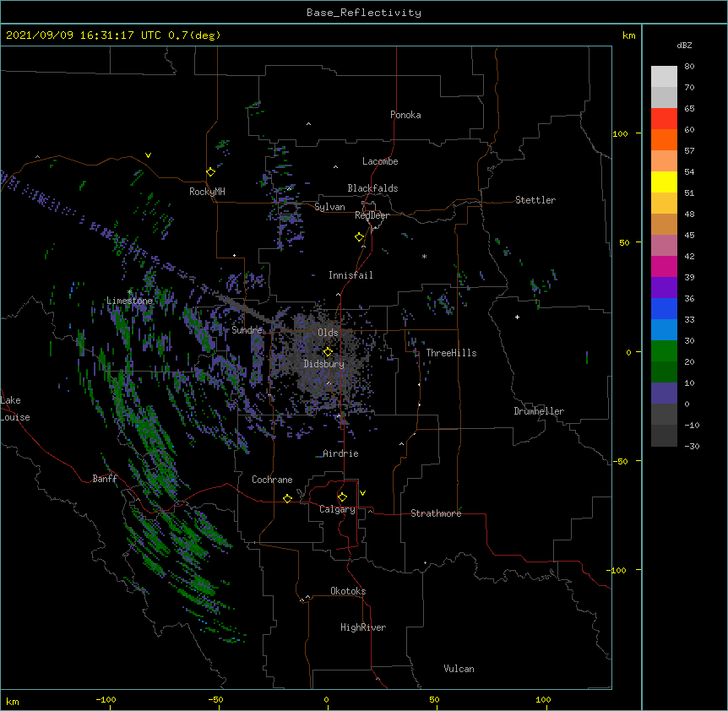Click the yellow marker above Calgary label
This screenshot has height=711, width=728.
point(342,497)
